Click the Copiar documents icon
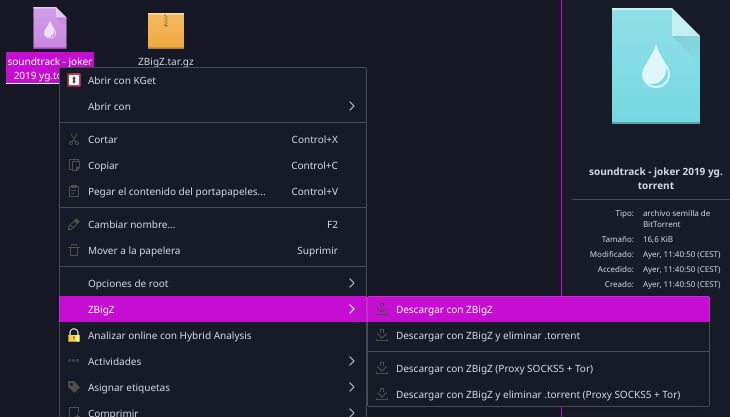This screenshot has width=730, height=417. 74,165
